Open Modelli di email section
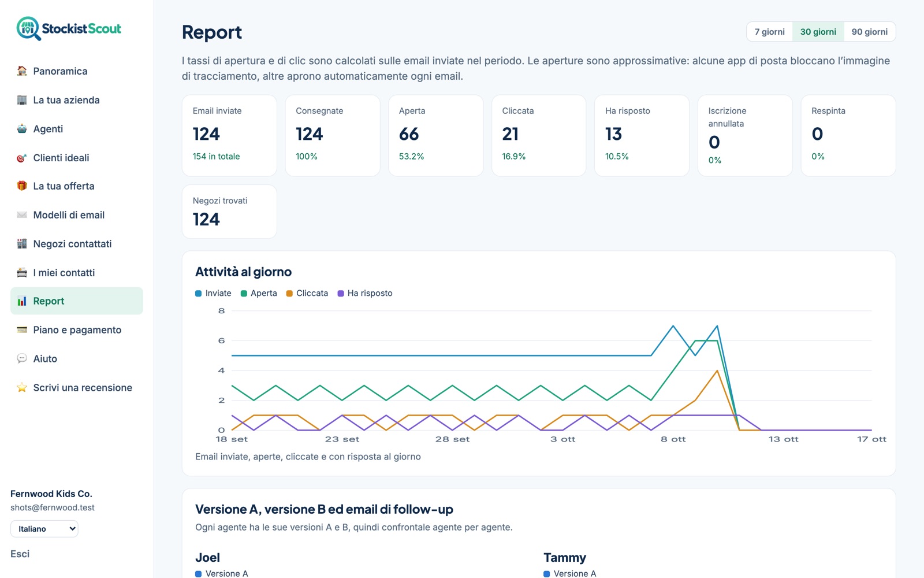This screenshot has height=578, width=924. coord(77,215)
